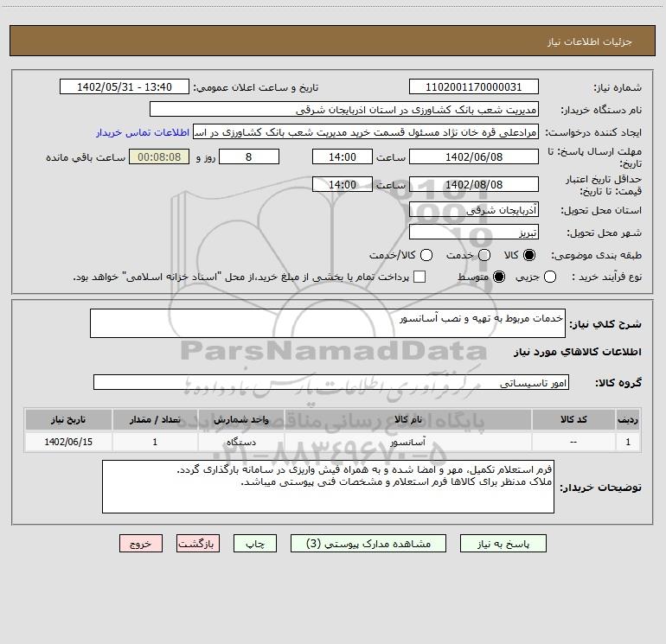Click the گروه کالا field امور تاسیساتی
The width and height of the screenshot is (666, 644).
[331, 382]
